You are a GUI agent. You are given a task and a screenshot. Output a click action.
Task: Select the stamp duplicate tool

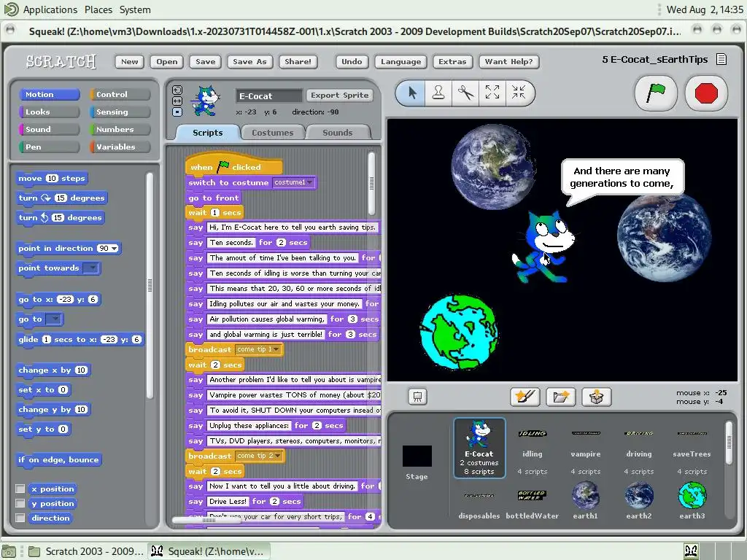click(438, 93)
